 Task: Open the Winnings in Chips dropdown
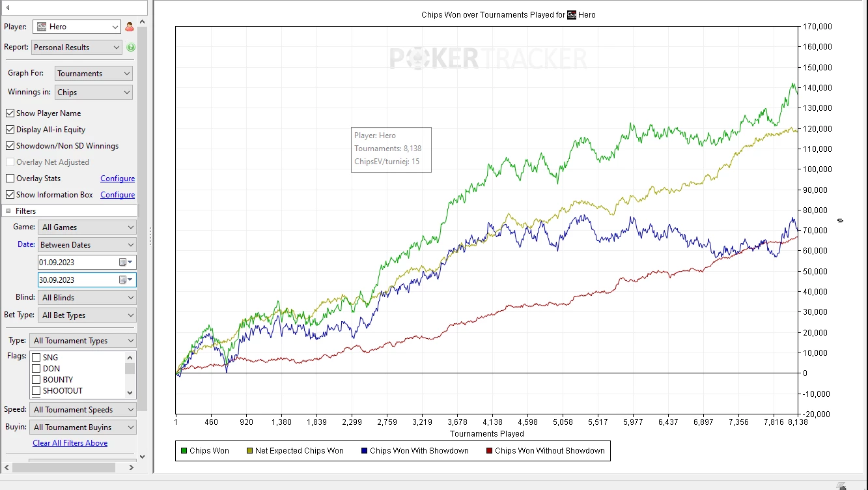[x=94, y=93]
